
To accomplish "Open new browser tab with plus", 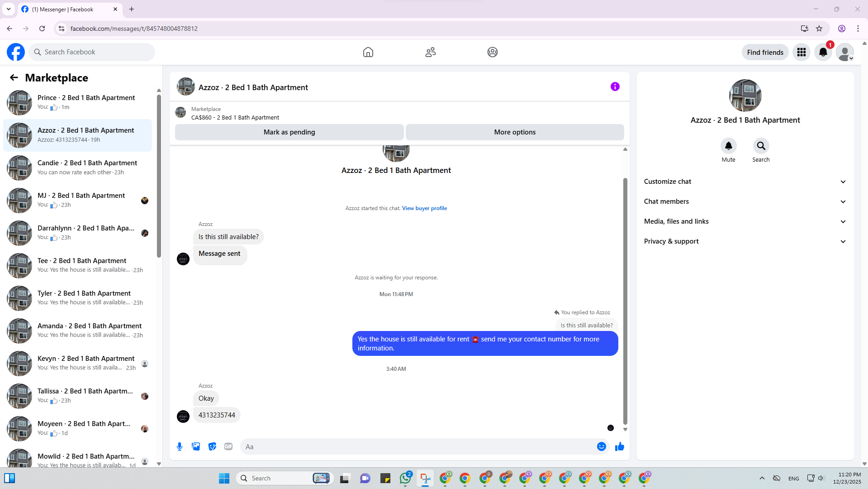I will (x=132, y=9).
